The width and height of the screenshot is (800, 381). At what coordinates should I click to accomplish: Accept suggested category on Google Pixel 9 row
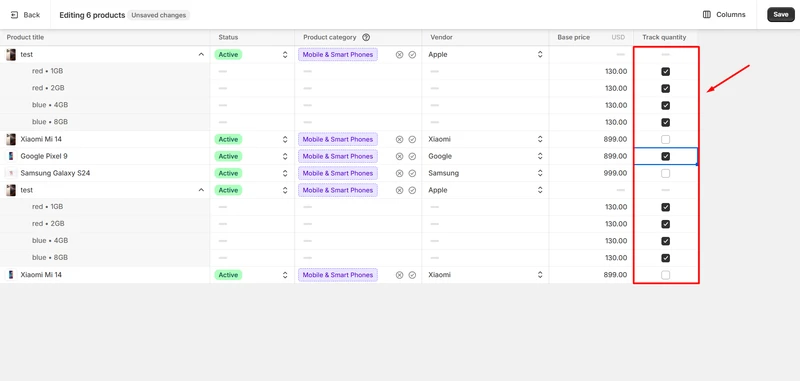point(412,156)
